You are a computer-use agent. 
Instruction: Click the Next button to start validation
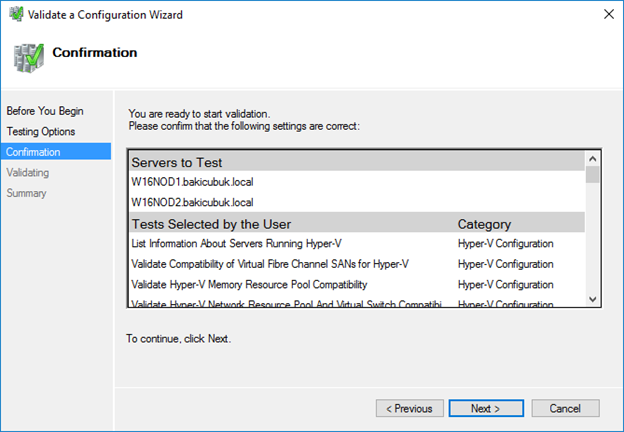(486, 409)
